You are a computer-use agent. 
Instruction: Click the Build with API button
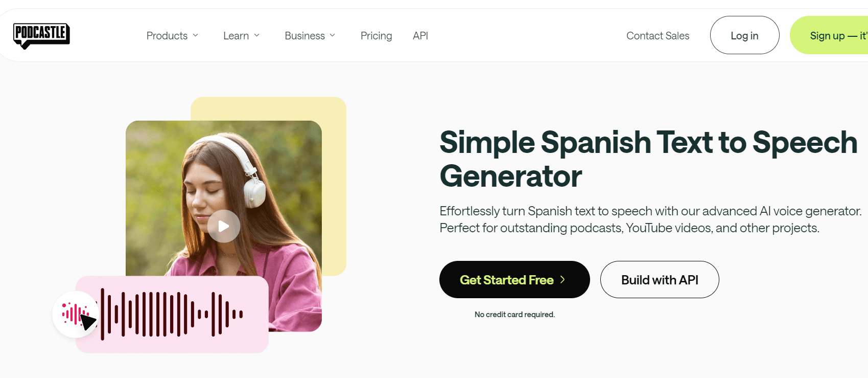tap(660, 280)
